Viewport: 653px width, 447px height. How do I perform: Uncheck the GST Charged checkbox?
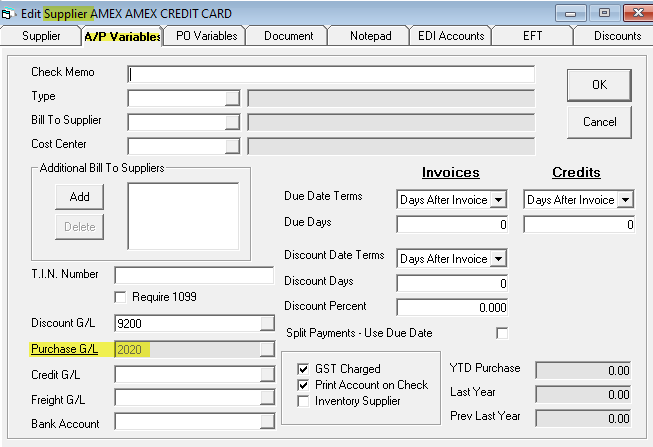(x=303, y=369)
